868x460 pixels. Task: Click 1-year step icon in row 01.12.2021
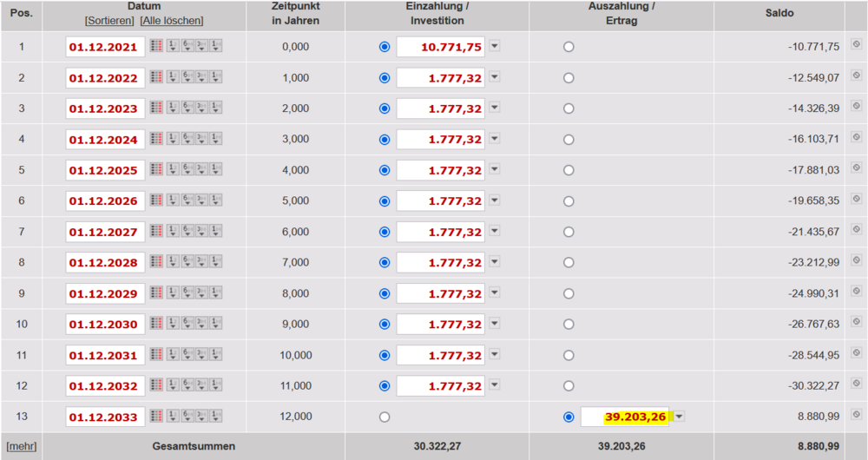point(173,46)
